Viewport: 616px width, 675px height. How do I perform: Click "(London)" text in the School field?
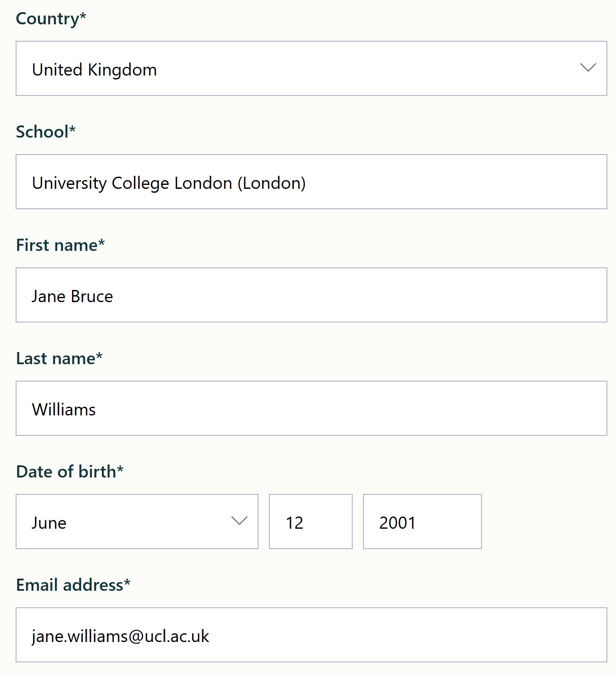click(272, 183)
